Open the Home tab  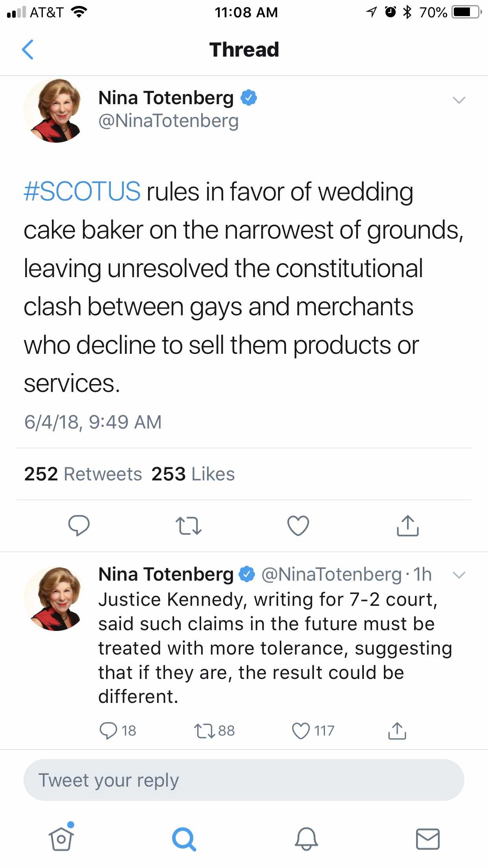click(x=61, y=838)
